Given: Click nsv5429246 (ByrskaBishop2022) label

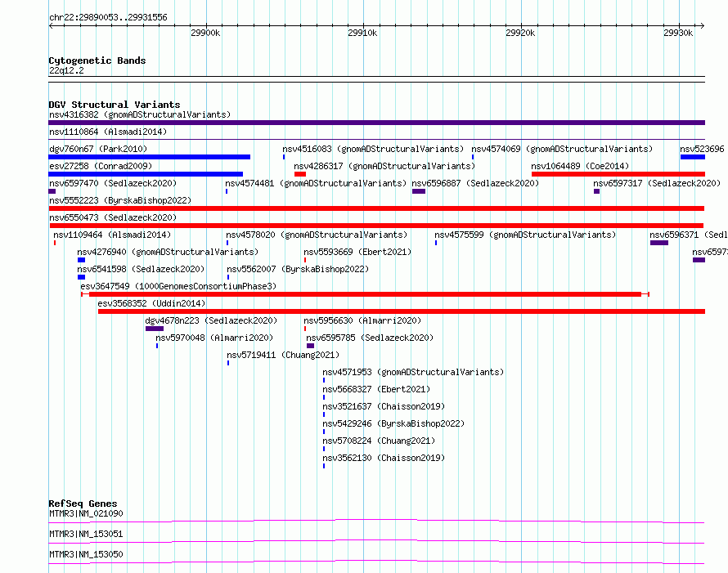Looking at the screenshot, I should (x=393, y=423).
